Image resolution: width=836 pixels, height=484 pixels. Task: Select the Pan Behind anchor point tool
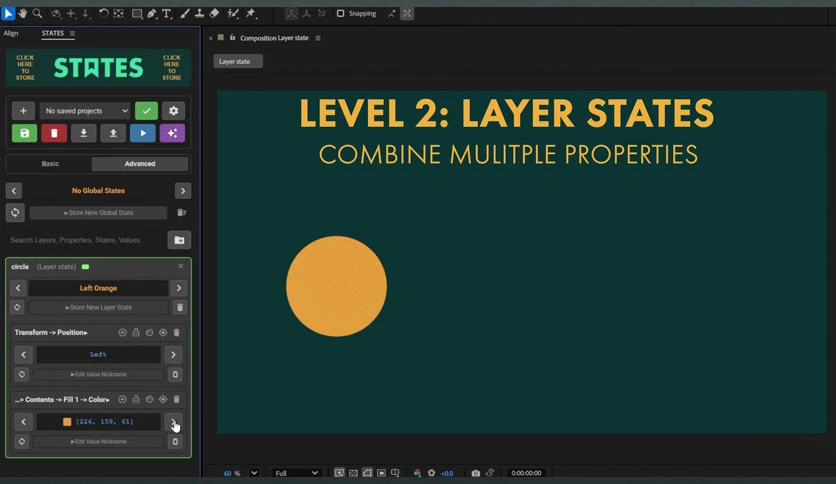118,13
